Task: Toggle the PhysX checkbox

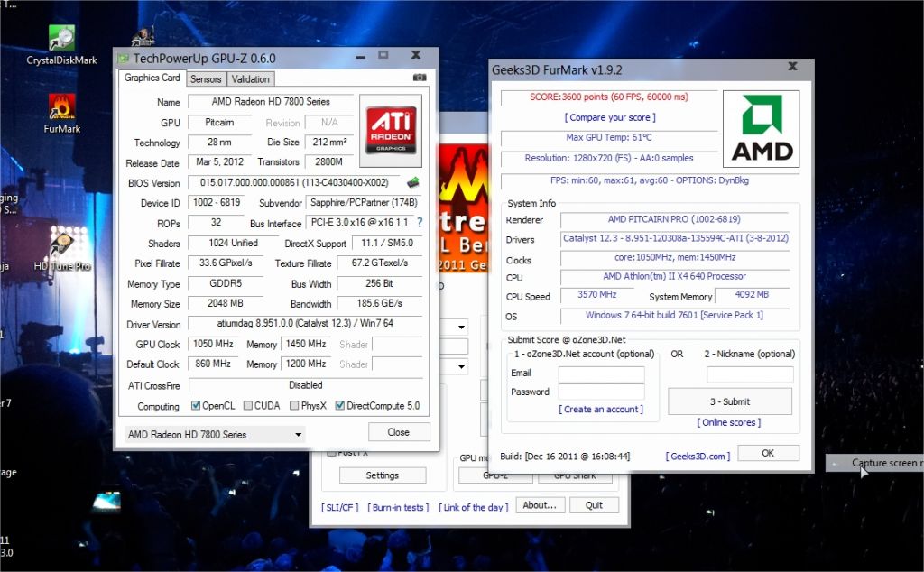Action: (294, 405)
